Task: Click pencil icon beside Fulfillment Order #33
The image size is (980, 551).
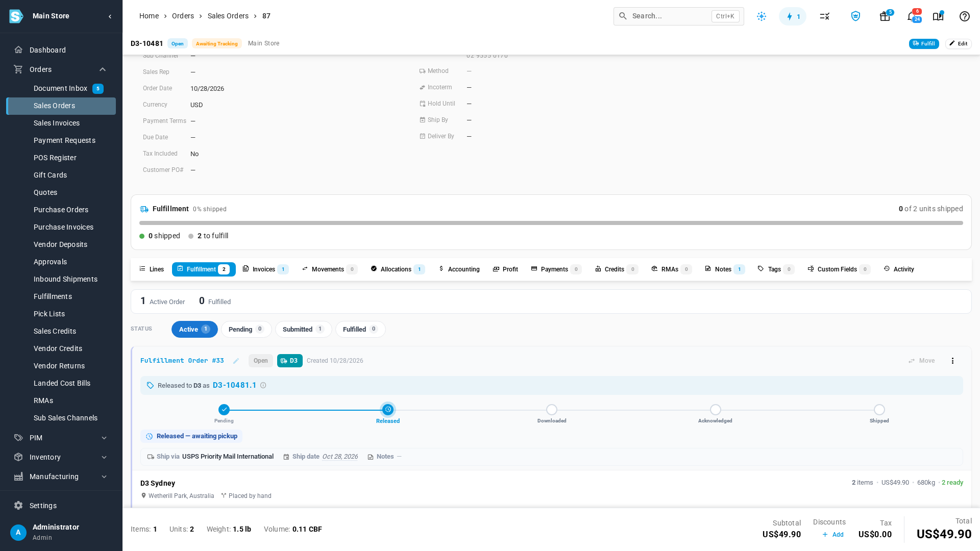Action: (236, 361)
